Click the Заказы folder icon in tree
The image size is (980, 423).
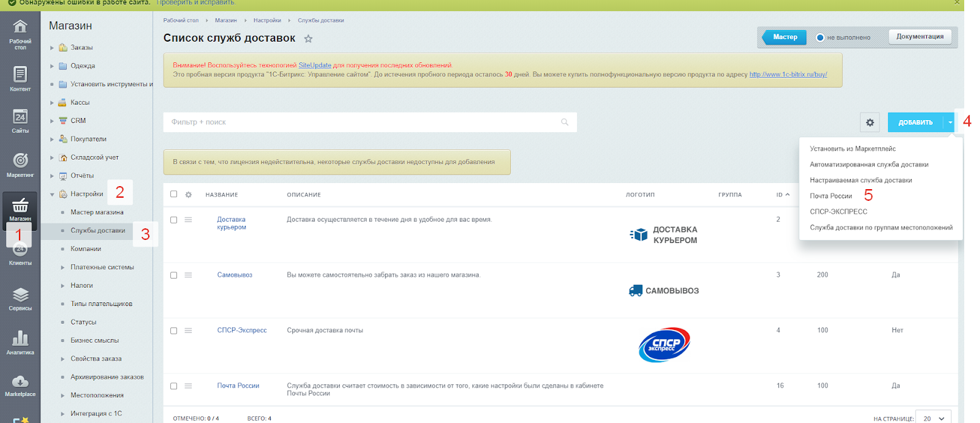pyautogui.click(x=62, y=47)
